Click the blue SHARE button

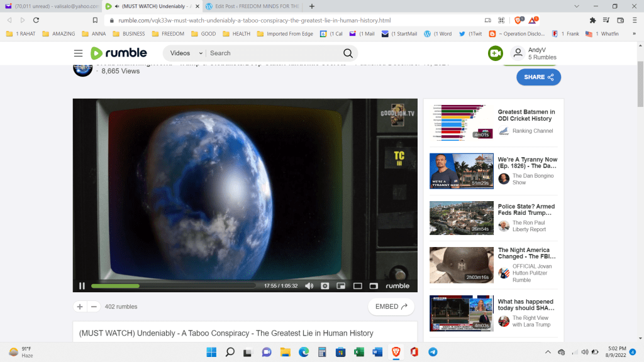tap(538, 77)
